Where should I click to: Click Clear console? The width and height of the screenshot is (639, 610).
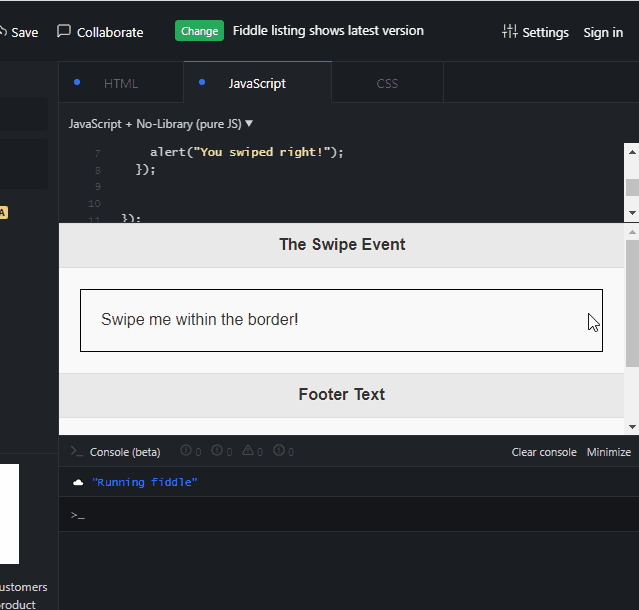pos(544,452)
